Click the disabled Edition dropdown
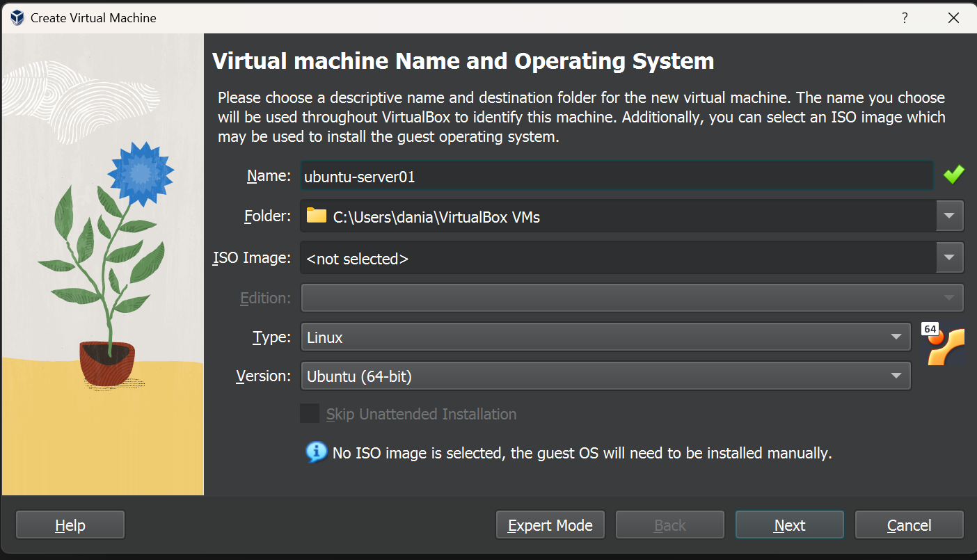The width and height of the screenshot is (977, 560). pos(631,298)
